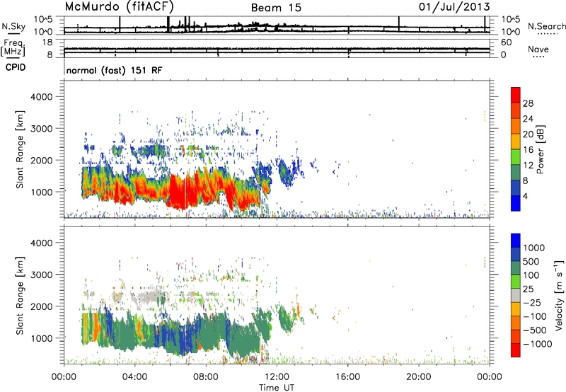Click the 4 tick on Power colorbar
The image size is (566, 392).
(525, 196)
